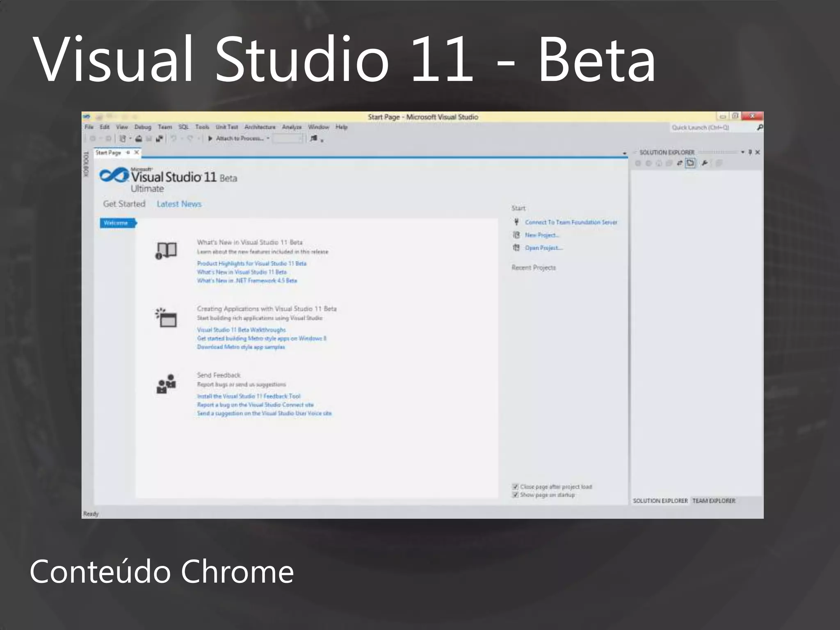Click the Show All Files icon in Solution Explorer
Viewport: 840px width, 630px height.
pos(691,163)
